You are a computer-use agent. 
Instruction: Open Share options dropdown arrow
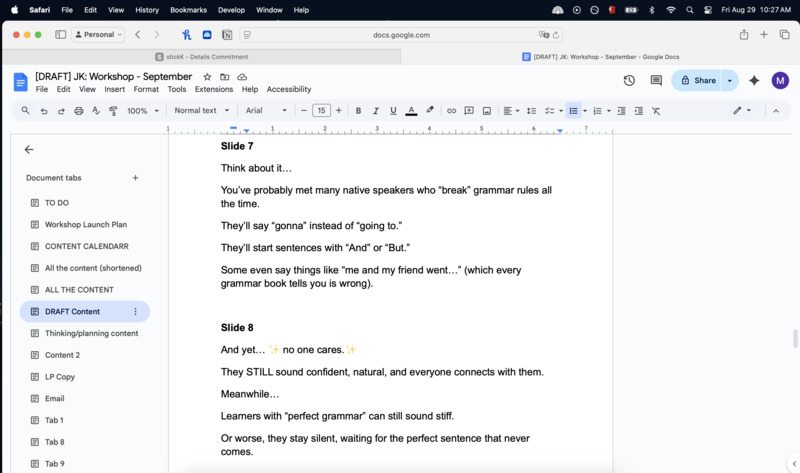coord(730,81)
